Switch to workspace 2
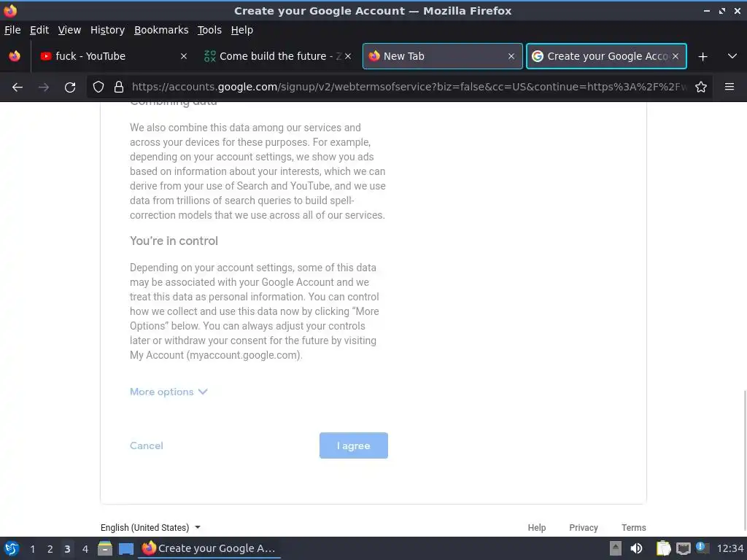This screenshot has height=560, width=747. click(x=50, y=549)
